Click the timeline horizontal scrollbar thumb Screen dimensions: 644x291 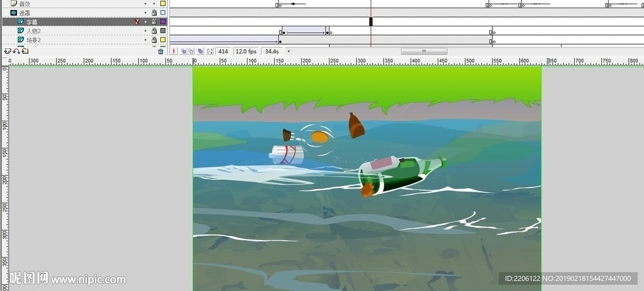click(x=424, y=52)
